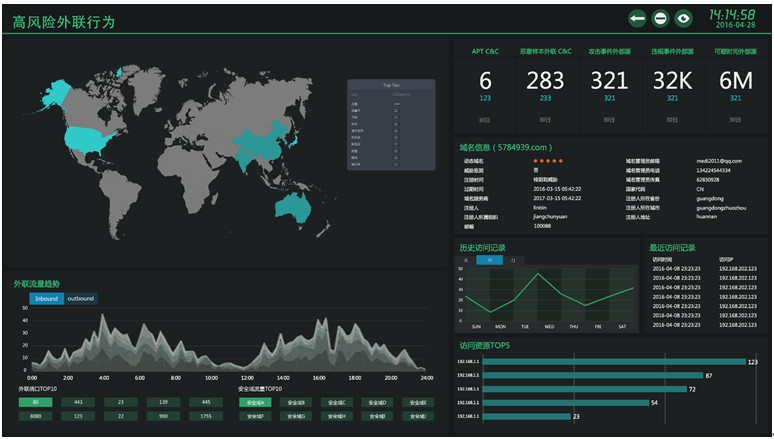
Task: Click highlighted Australia on the world map
Action: pos(294,206)
